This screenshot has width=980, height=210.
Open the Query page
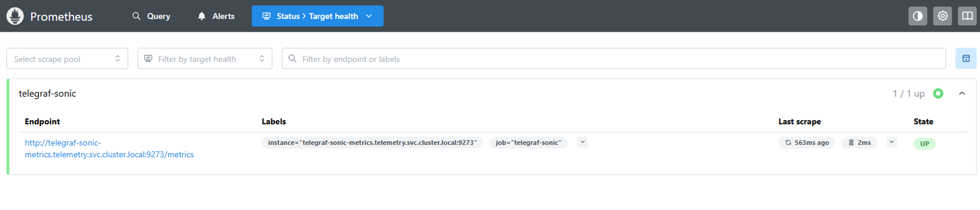151,16
